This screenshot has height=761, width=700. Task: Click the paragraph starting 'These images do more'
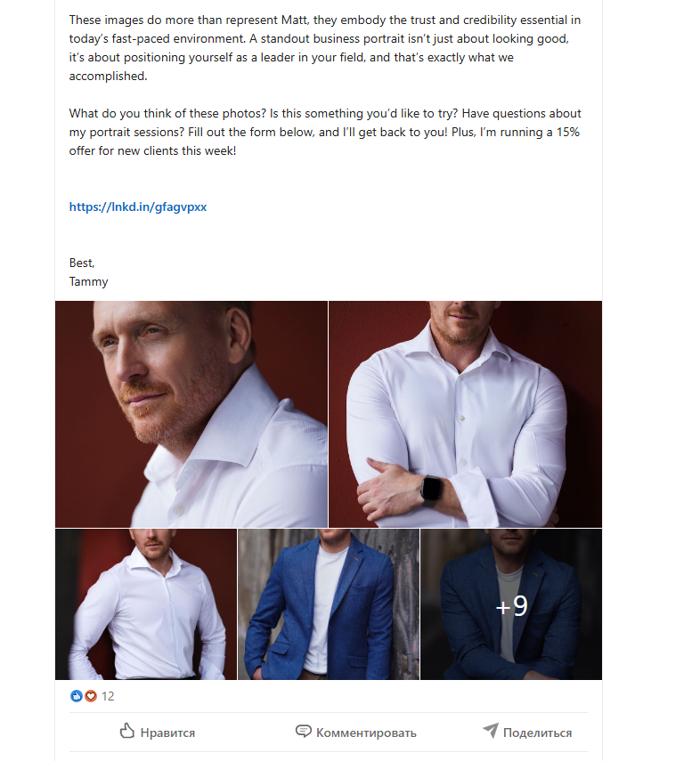[x=324, y=48]
